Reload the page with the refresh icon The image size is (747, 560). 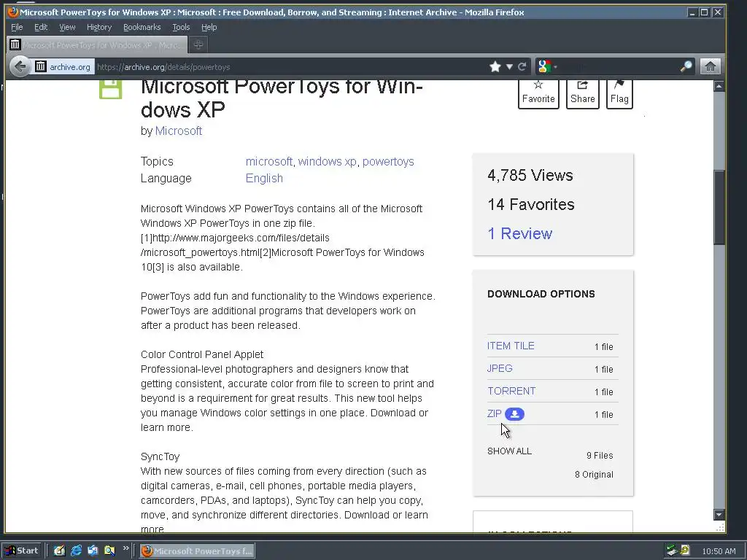click(522, 66)
